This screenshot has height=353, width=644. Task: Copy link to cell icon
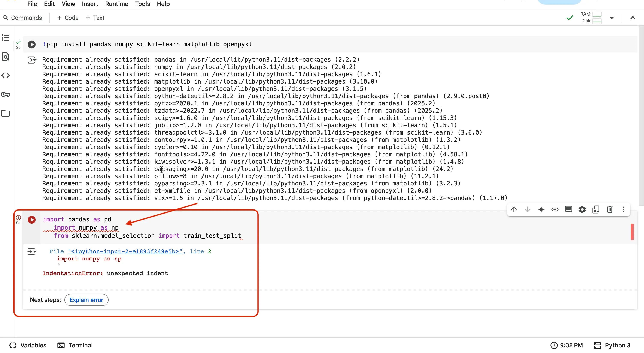(x=555, y=209)
